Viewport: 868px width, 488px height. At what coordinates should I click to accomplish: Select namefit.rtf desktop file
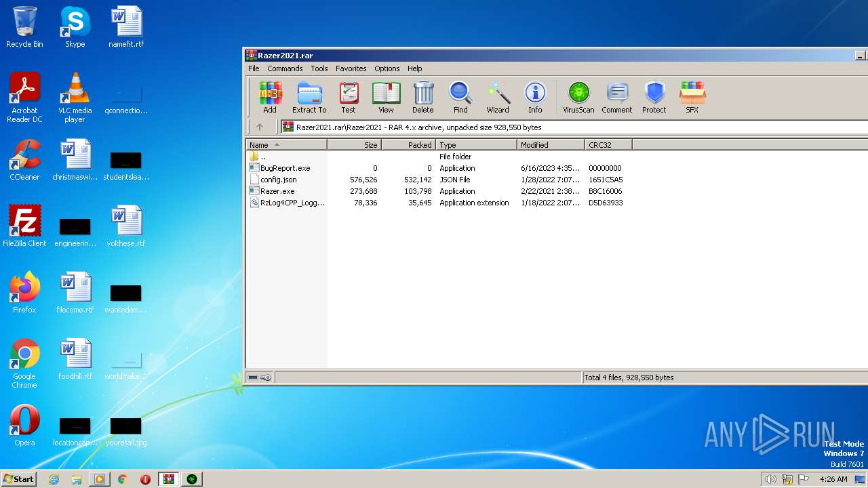[126, 28]
